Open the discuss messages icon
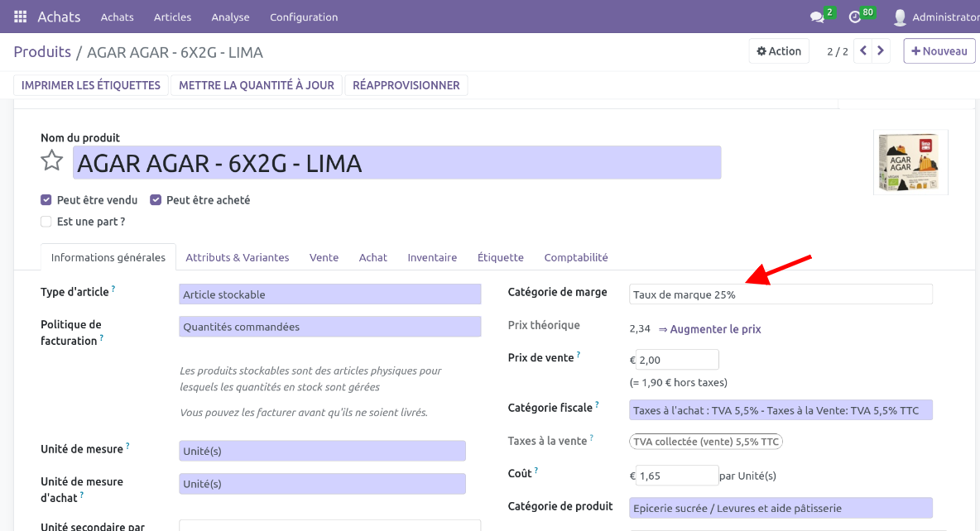The image size is (980, 531). pos(817,17)
